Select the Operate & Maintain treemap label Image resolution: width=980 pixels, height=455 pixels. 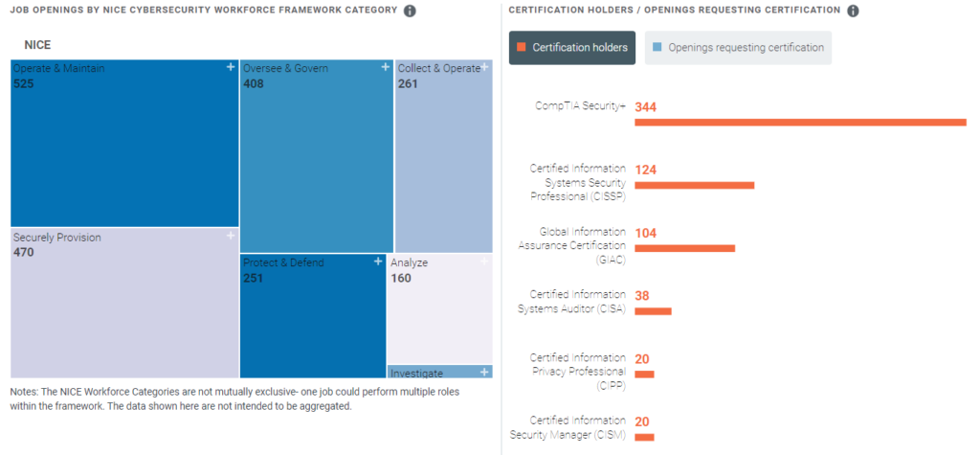(59, 69)
